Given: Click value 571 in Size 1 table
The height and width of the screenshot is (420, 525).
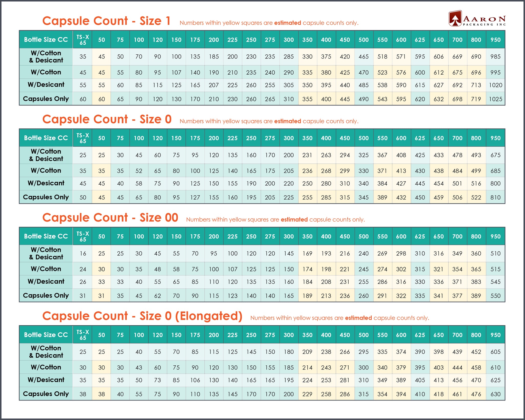Looking at the screenshot, I should tap(401, 57).
